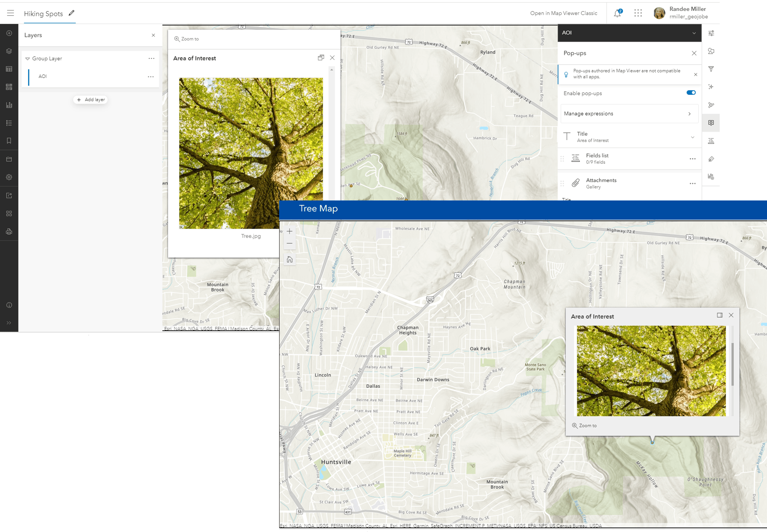Image resolution: width=767 pixels, height=532 pixels.
Task: Toggle Enable pop-ups switch
Action: point(691,93)
